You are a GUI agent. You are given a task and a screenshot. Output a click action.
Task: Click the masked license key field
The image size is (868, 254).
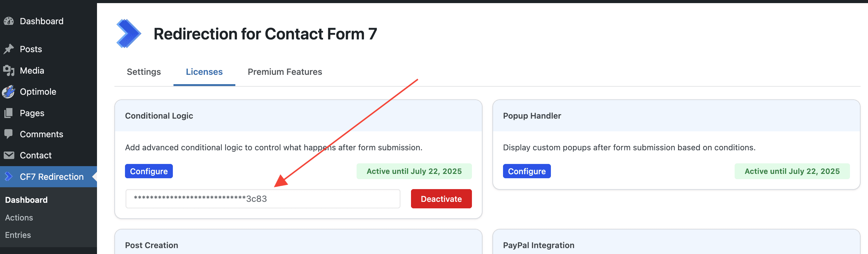pos(263,199)
